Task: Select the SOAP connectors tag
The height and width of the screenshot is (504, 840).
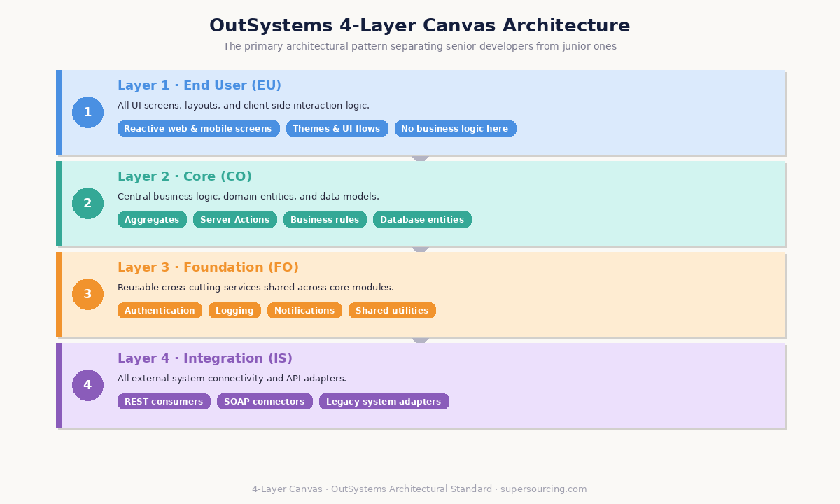Action: [265, 402]
